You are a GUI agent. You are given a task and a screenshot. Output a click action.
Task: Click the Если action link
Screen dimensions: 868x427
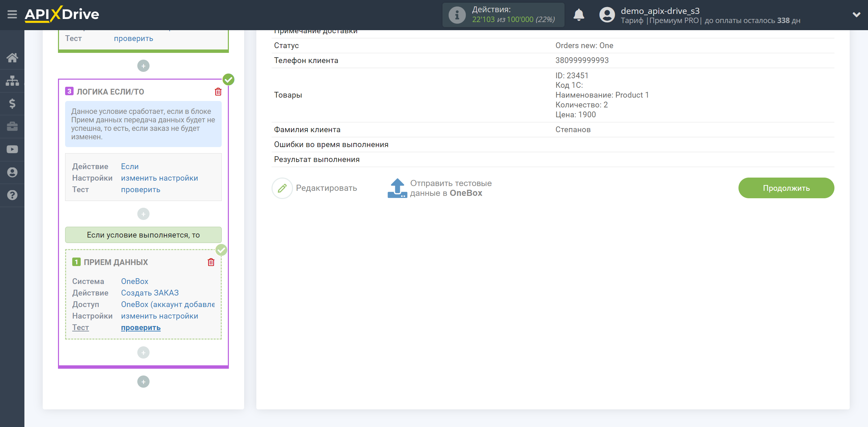(130, 166)
